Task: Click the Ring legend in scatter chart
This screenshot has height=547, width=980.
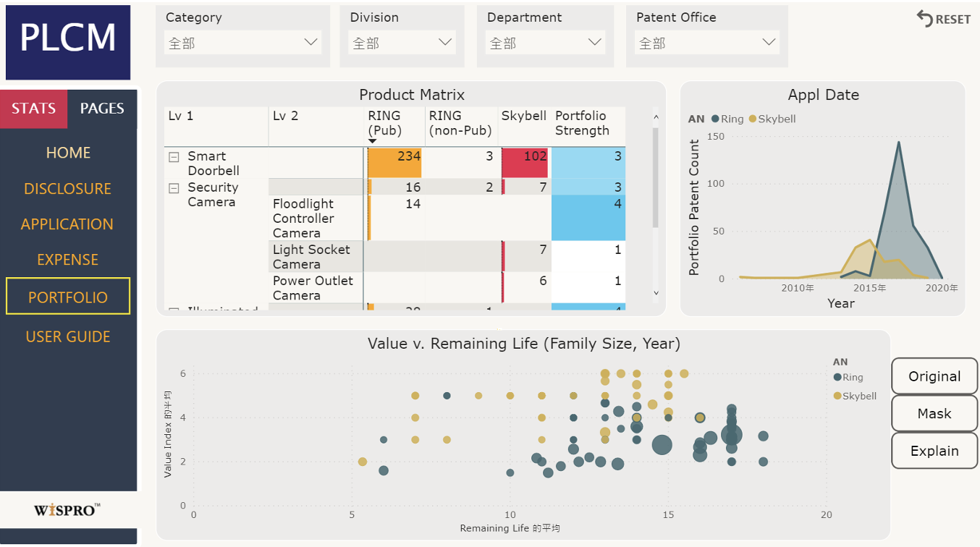Action: tap(848, 377)
